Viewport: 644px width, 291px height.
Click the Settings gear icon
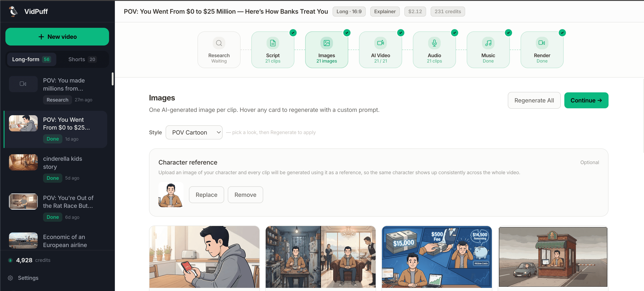10,278
